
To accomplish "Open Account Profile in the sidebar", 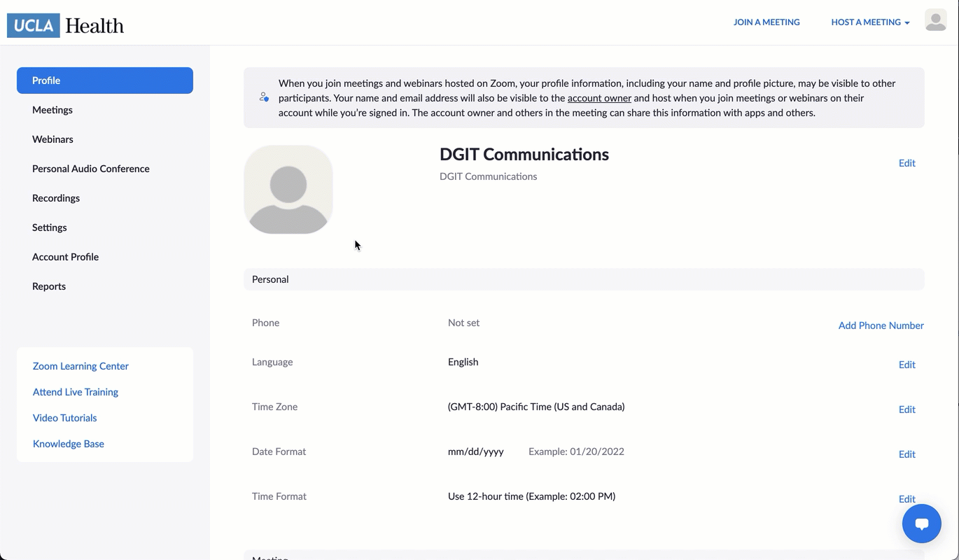I will click(x=65, y=257).
